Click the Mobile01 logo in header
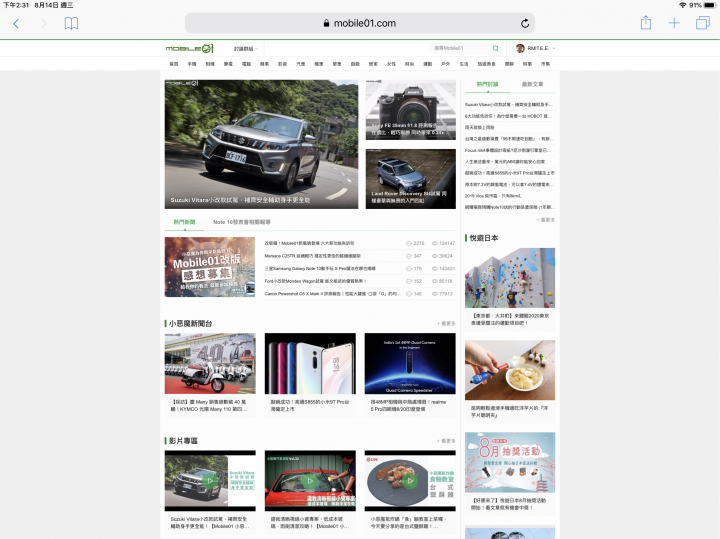Screen dimensions: 720x539 [190, 48]
